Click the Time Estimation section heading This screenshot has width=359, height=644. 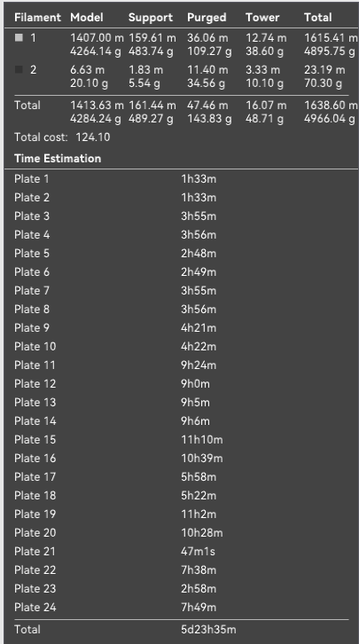[x=58, y=159]
